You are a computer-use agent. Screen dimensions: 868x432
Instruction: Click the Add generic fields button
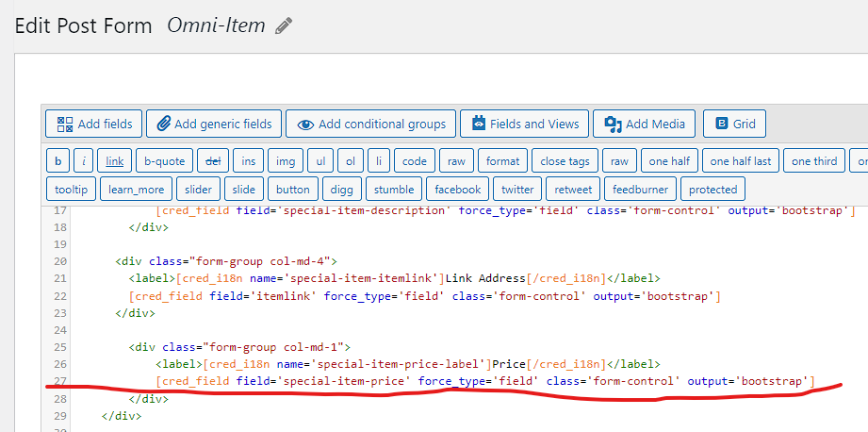[214, 124]
